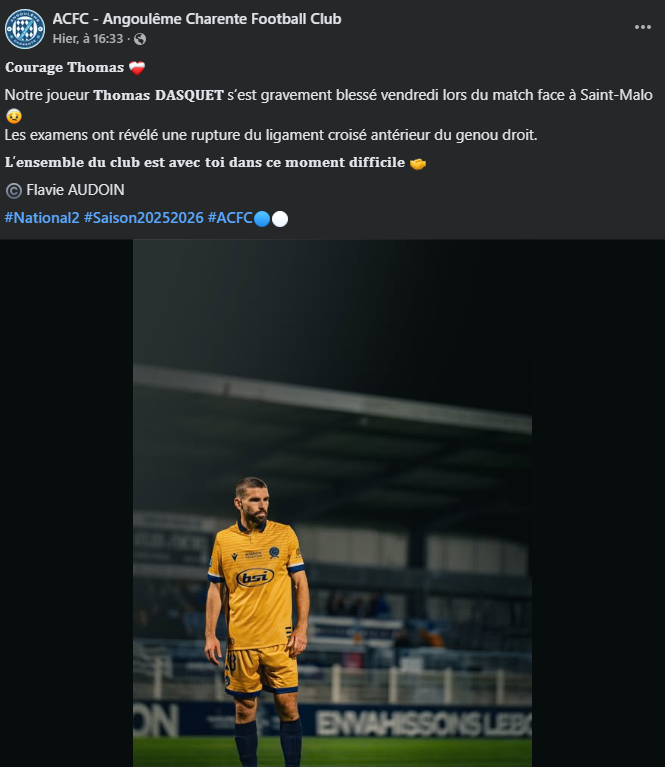Click the sad face emoji

click(14, 116)
